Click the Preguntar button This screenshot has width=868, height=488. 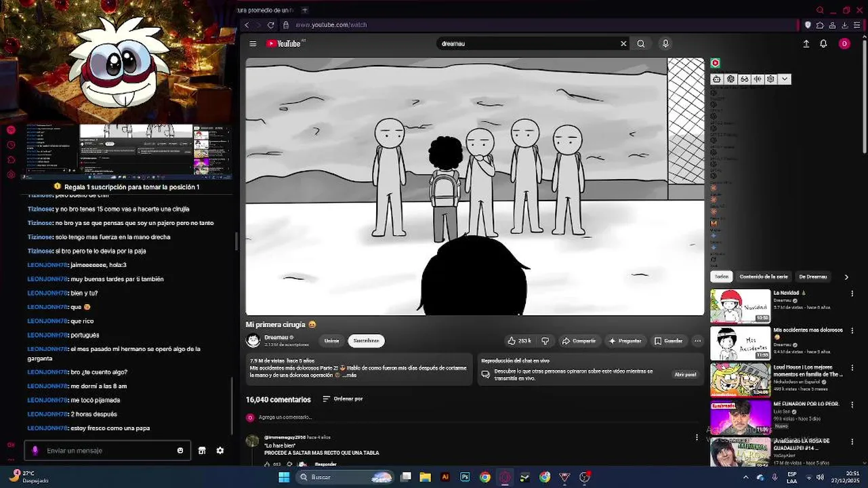coord(625,341)
